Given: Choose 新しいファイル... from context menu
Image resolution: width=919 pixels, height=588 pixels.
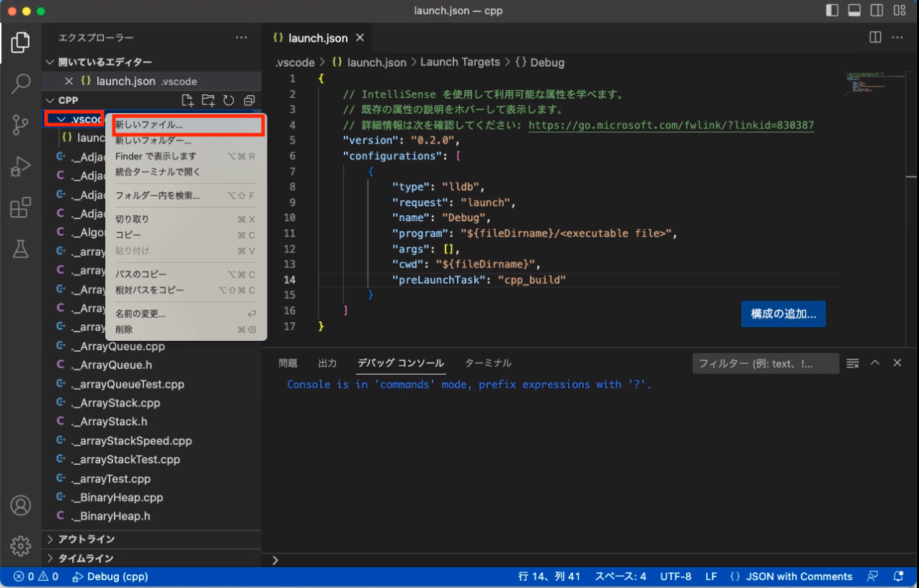Looking at the screenshot, I should (x=186, y=125).
